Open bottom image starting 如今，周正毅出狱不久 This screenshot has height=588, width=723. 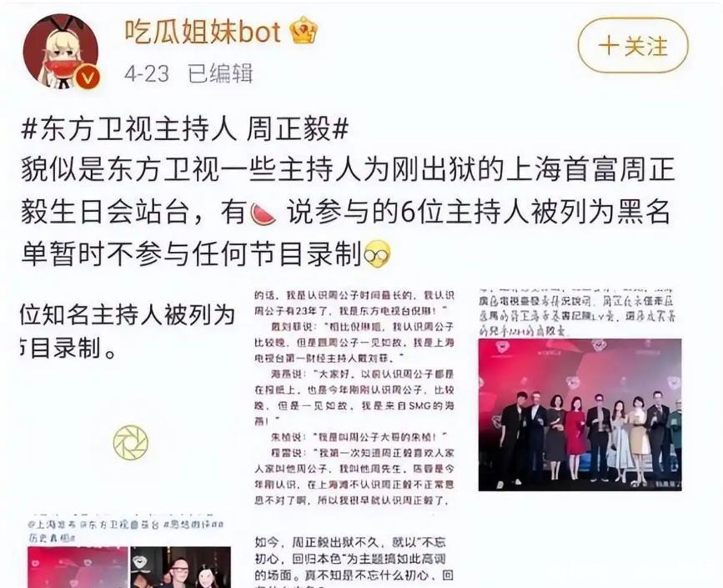pos(354,561)
